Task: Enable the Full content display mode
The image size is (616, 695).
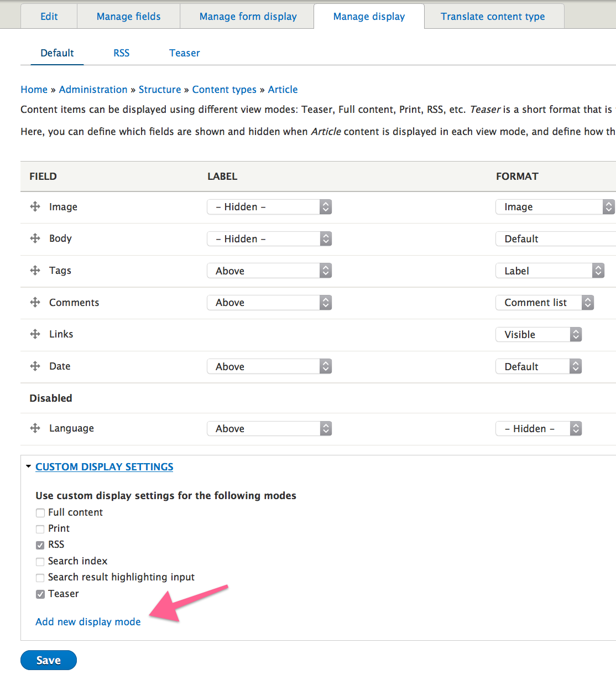Action: (x=40, y=512)
